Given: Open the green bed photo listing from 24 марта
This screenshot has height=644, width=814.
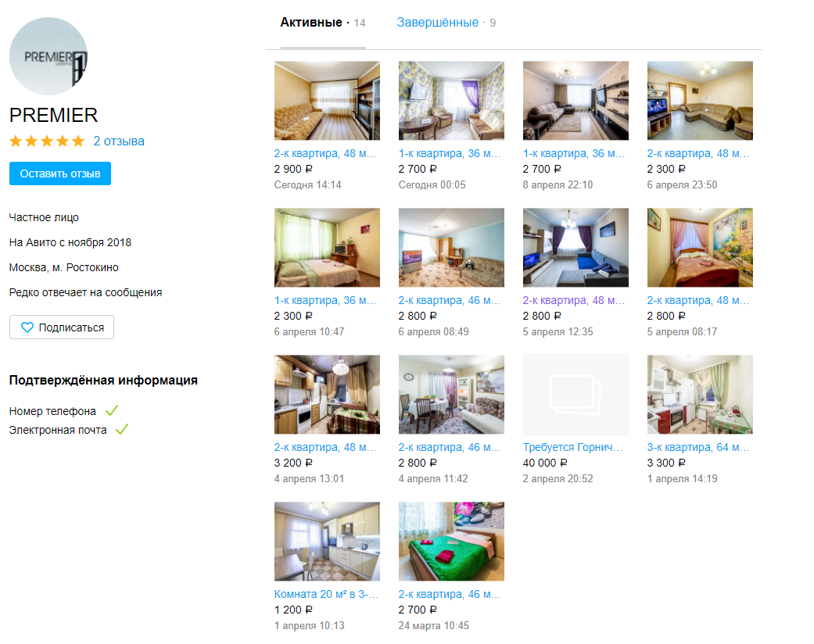Looking at the screenshot, I should [451, 542].
